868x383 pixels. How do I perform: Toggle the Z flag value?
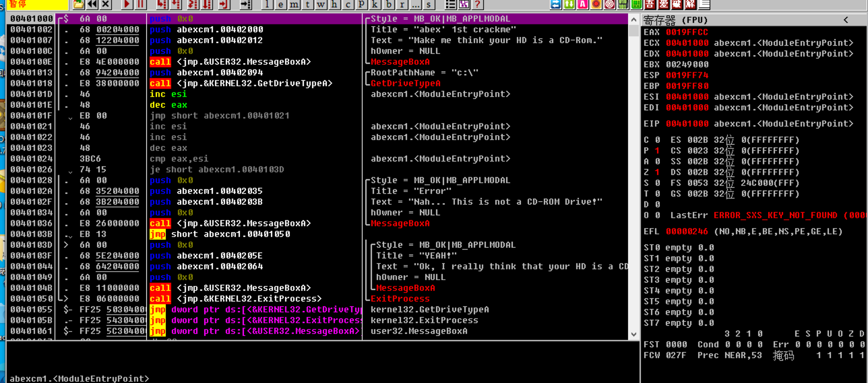pos(657,172)
